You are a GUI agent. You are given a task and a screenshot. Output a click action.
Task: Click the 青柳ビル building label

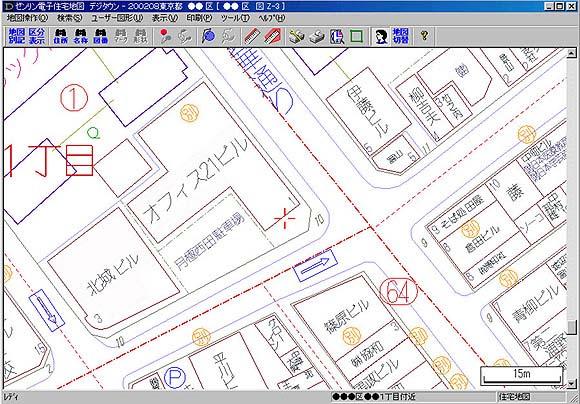click(535, 303)
